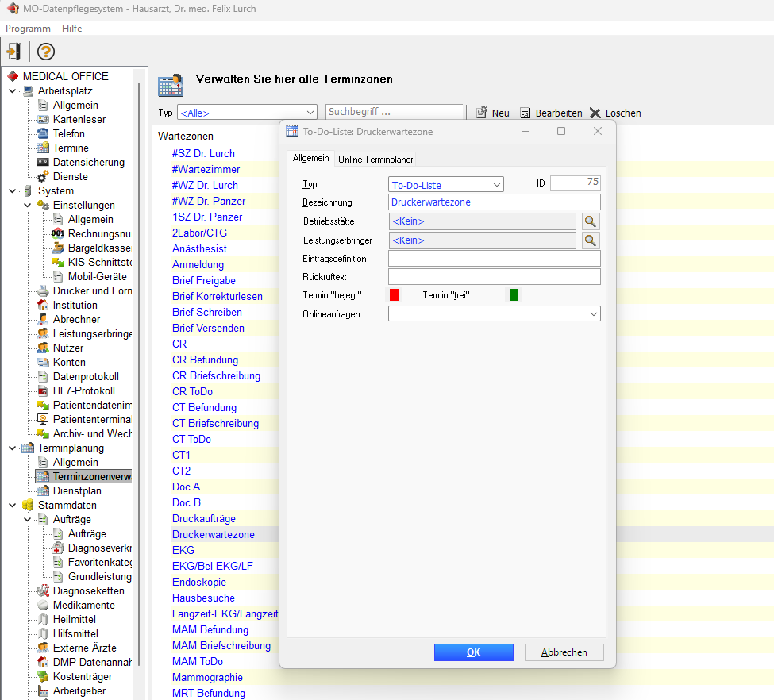The image size is (774, 700).
Task: Click the exit program door icon
Action: pos(13,52)
